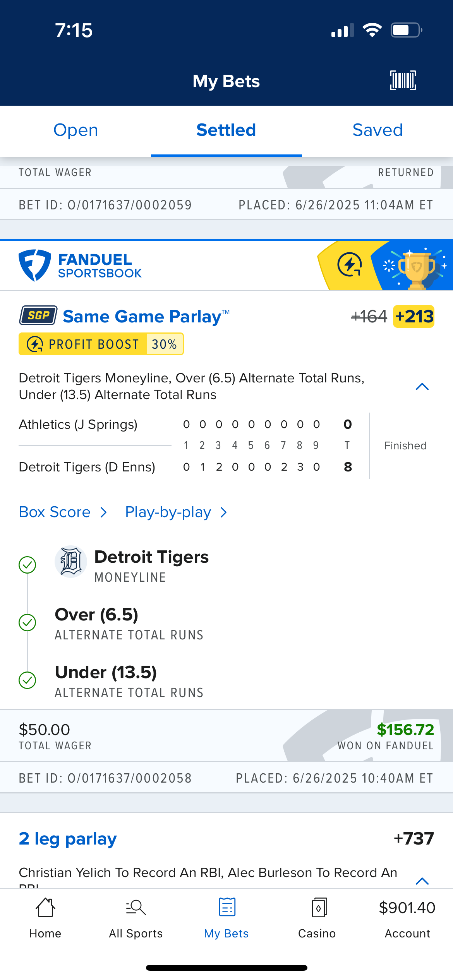Tap the Detroit Tigers team logo
This screenshot has width=453, height=980.
[70, 562]
